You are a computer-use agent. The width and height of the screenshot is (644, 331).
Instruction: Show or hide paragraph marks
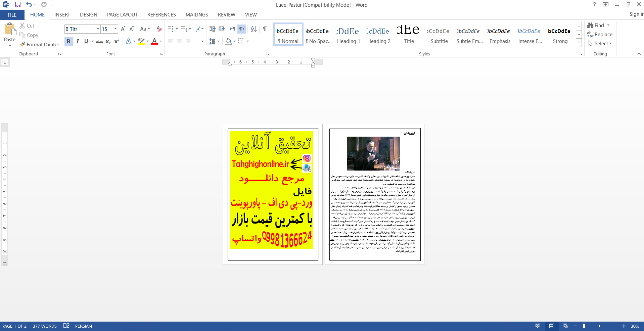pos(265,29)
